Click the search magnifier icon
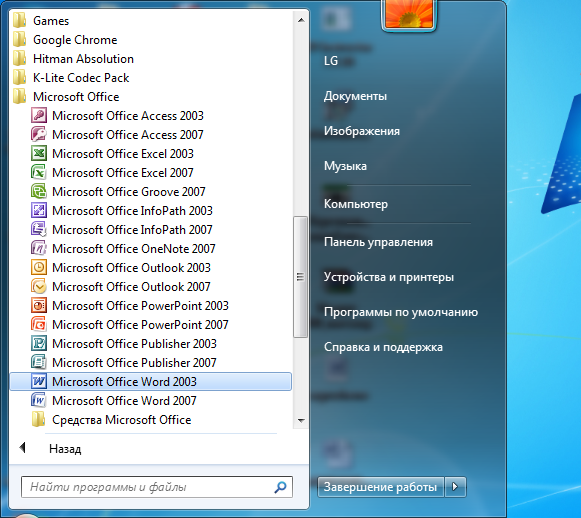This screenshot has height=518, width=581. click(280, 487)
